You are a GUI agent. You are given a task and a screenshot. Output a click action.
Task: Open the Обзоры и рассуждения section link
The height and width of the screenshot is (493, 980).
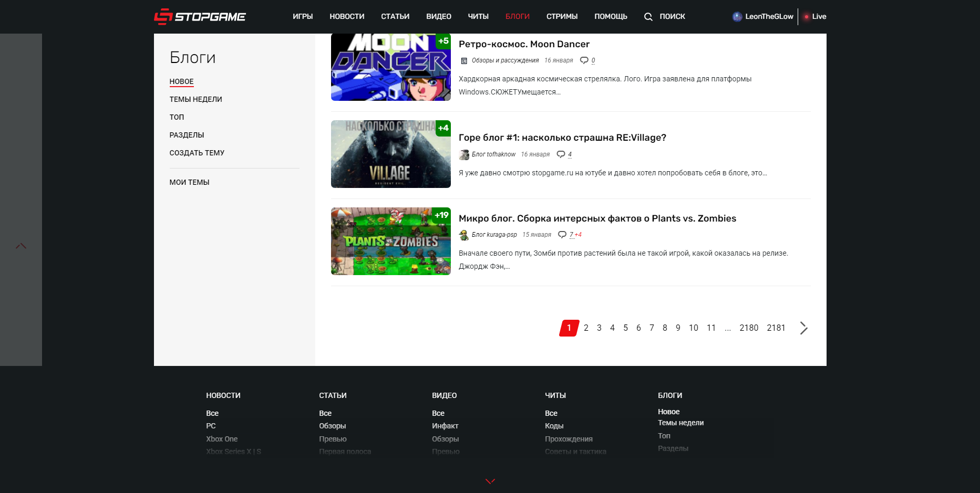[x=505, y=60]
